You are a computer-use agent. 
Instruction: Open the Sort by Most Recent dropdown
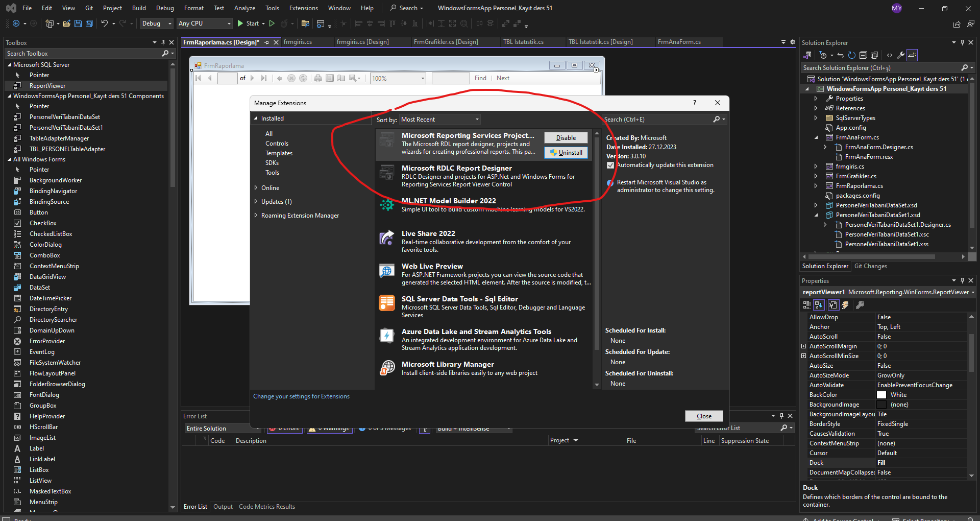[440, 120]
